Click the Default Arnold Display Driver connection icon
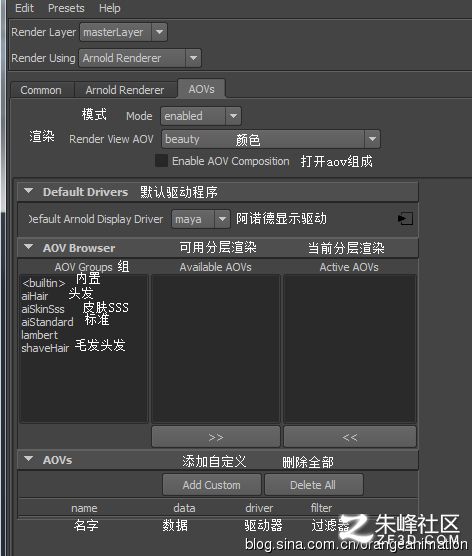 pos(405,218)
